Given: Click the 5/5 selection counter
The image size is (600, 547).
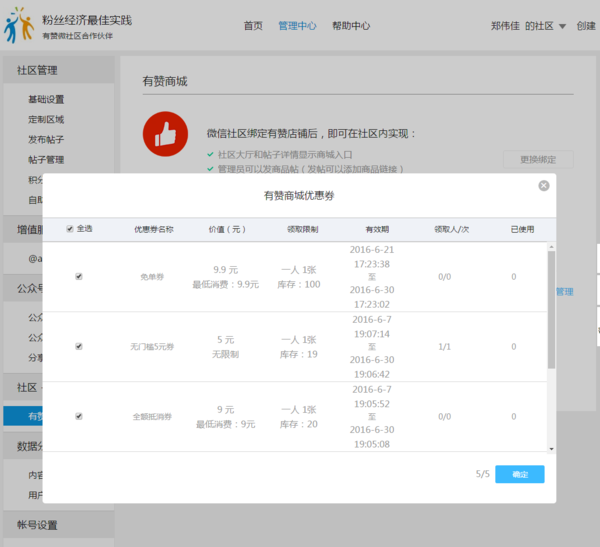Looking at the screenshot, I should coord(483,474).
